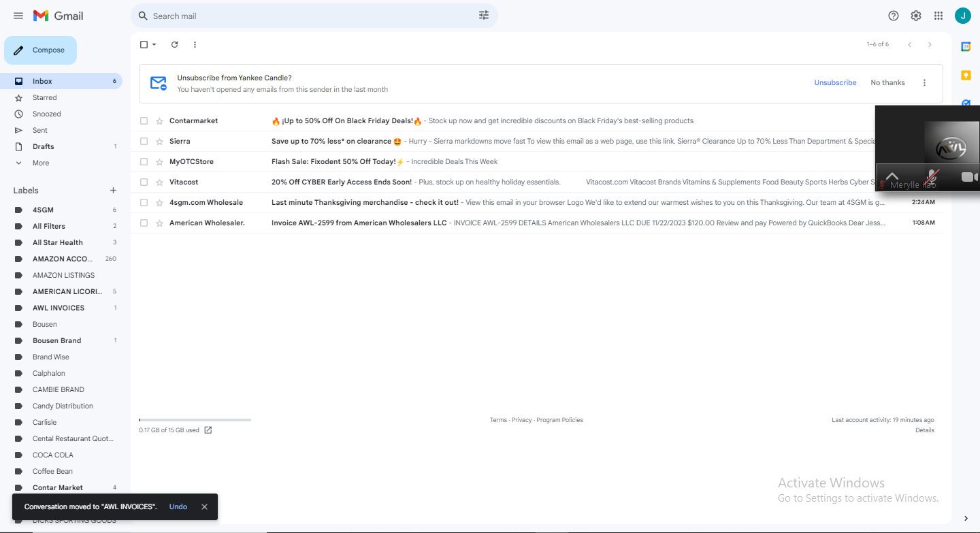Open the Gmail main menu hamburger icon
Screen dimensions: 980x533
point(18,16)
